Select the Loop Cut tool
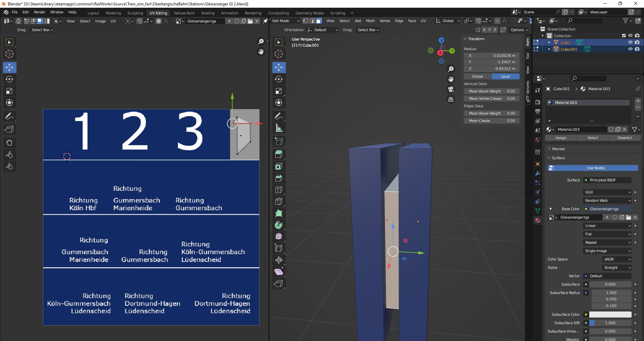This screenshot has height=341, width=644. (x=279, y=190)
